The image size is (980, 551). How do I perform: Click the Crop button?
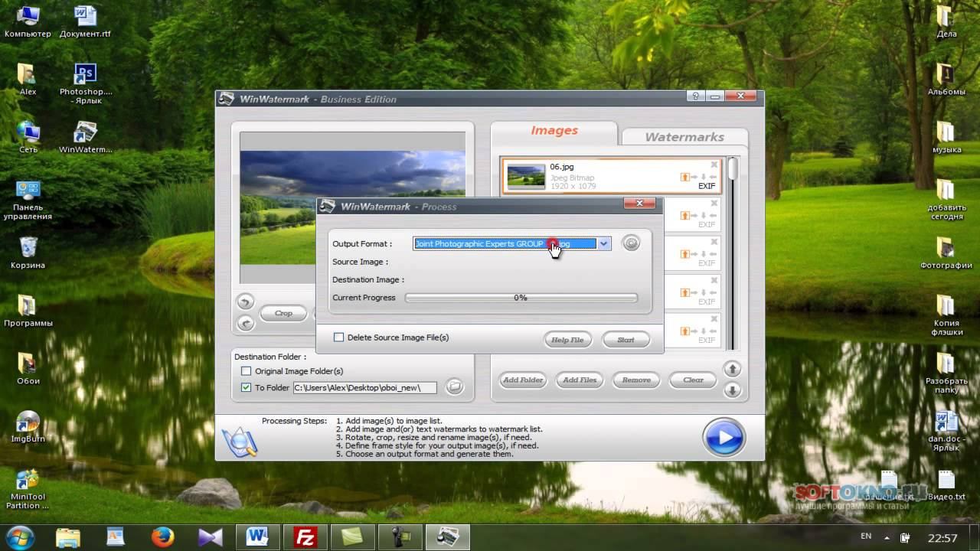283,313
